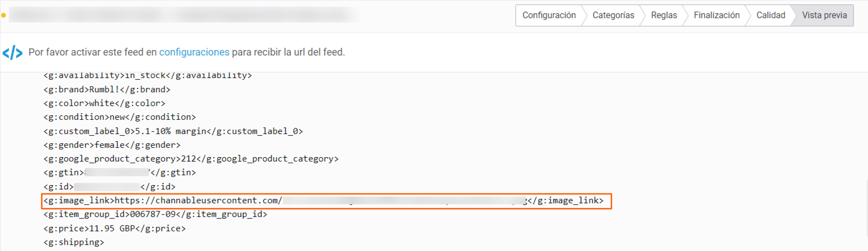Click the code brackets feed icon

[12, 53]
